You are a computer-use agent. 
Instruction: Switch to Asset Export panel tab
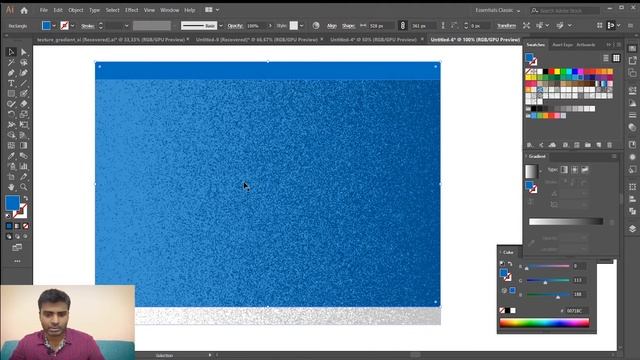pyautogui.click(x=562, y=45)
